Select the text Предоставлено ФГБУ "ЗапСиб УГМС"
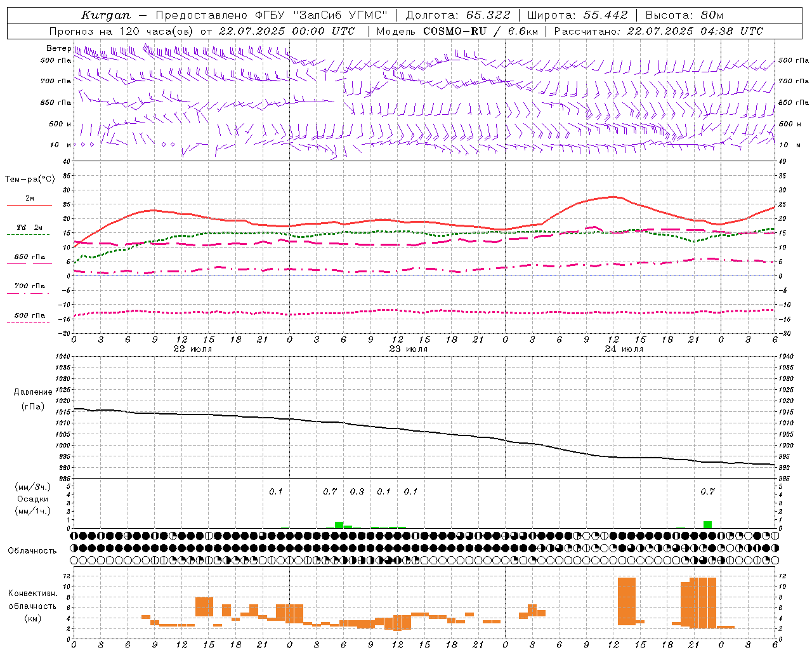 pos(271,15)
